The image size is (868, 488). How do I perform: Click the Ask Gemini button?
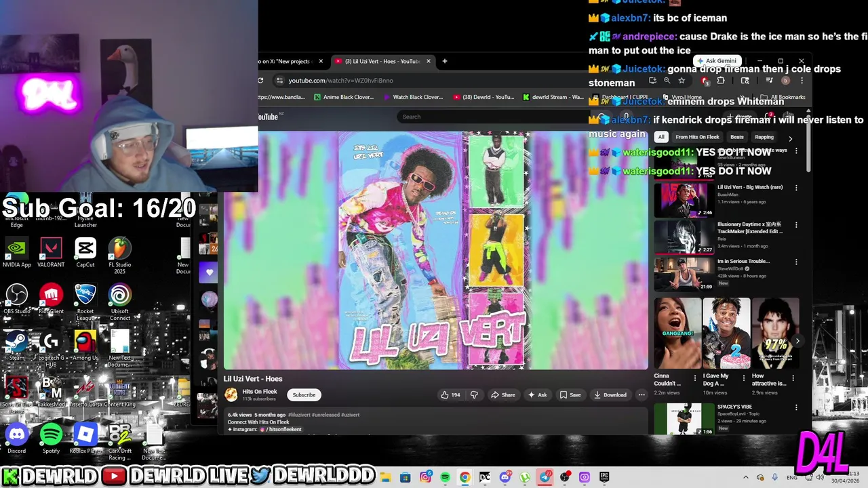click(x=717, y=61)
